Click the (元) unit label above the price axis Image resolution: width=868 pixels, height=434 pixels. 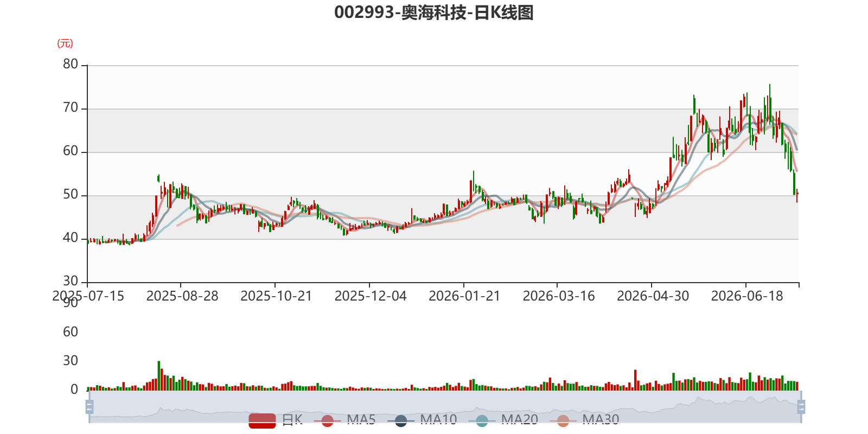(65, 43)
